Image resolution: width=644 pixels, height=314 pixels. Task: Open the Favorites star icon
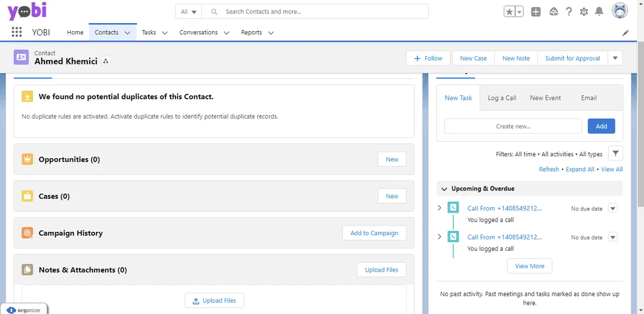(x=509, y=11)
